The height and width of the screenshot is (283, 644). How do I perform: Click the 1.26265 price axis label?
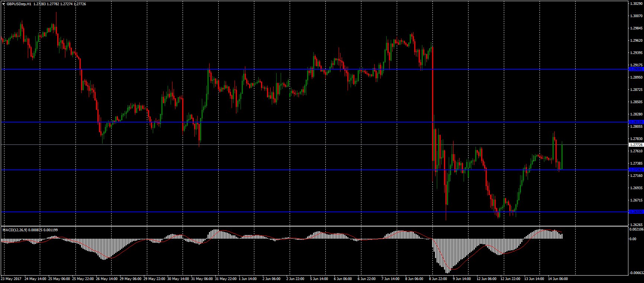637,225
